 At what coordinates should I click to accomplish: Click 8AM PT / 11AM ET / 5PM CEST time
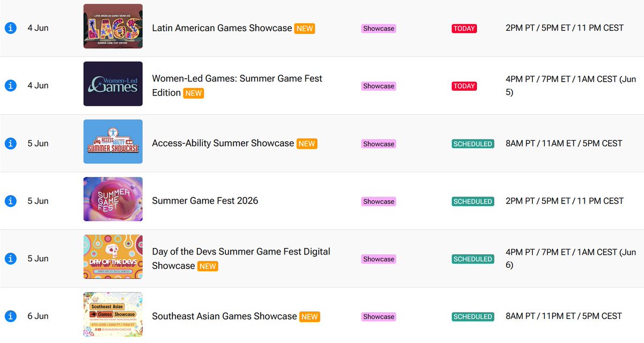[564, 143]
